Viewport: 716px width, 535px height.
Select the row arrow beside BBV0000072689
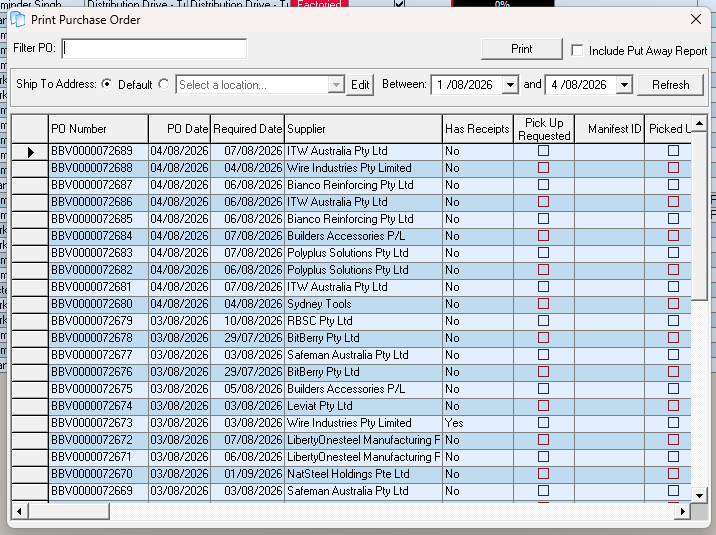30,152
